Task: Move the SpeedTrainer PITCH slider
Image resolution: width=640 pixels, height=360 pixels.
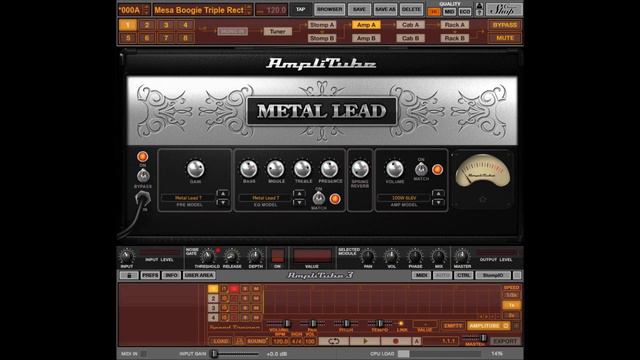Action: 346,324
